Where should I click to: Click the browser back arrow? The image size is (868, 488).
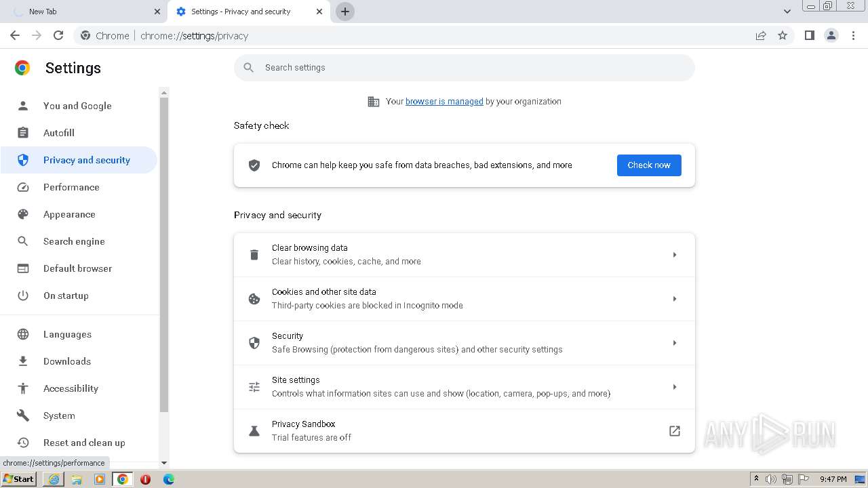(x=15, y=35)
